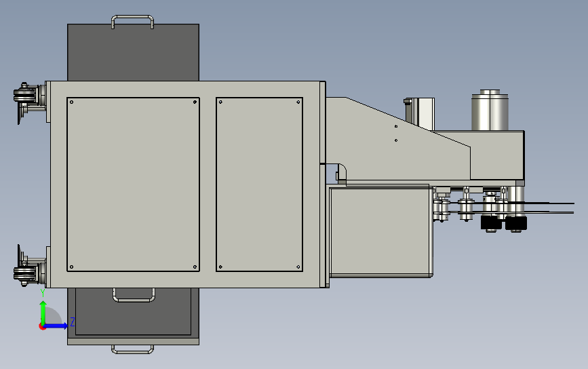Viewport: 588px width, 369px height.
Task: Click the red origin dot of coordinate triad
Action: [42, 327]
